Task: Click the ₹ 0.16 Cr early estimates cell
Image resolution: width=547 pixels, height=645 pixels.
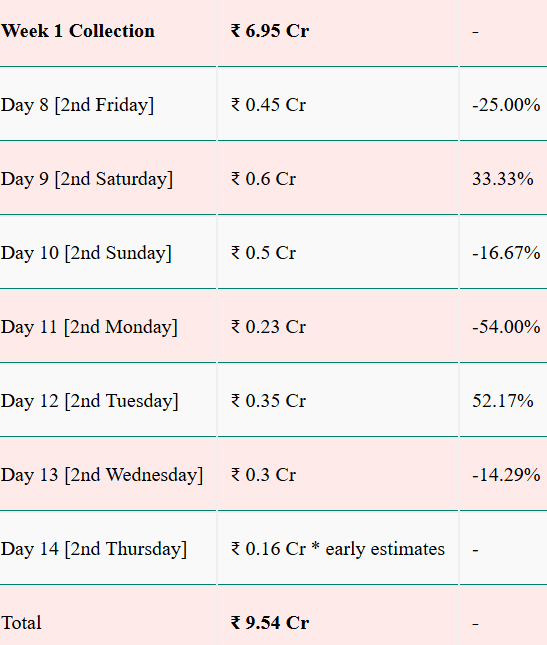Action: (338, 549)
